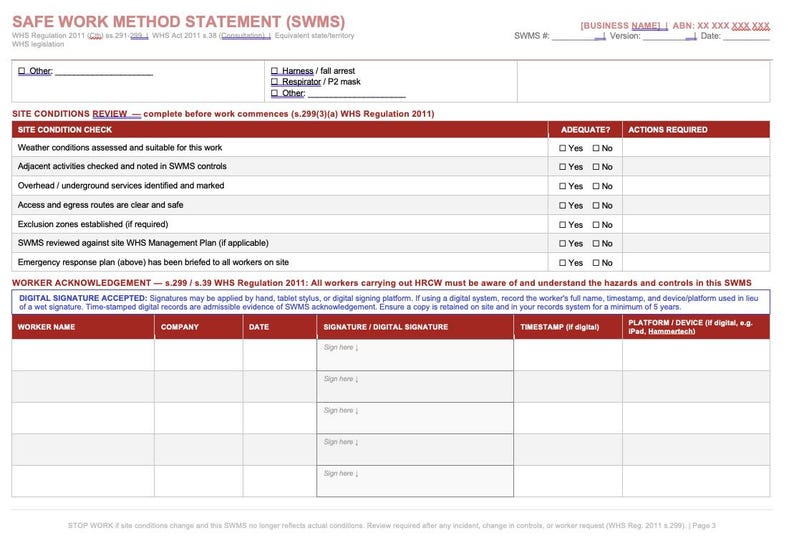Viewport: 794px width, 556px height.
Task: Tick the Harness / fall arrest checkbox
Action: click(x=274, y=71)
